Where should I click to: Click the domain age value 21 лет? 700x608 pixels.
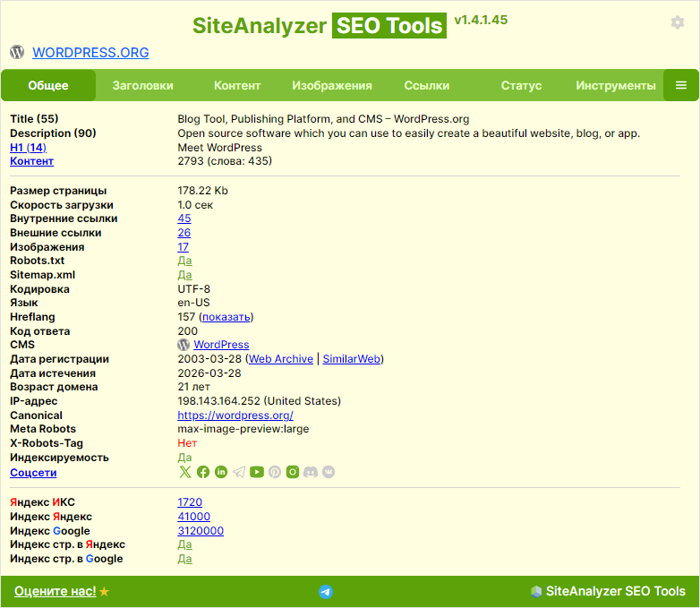tap(193, 387)
